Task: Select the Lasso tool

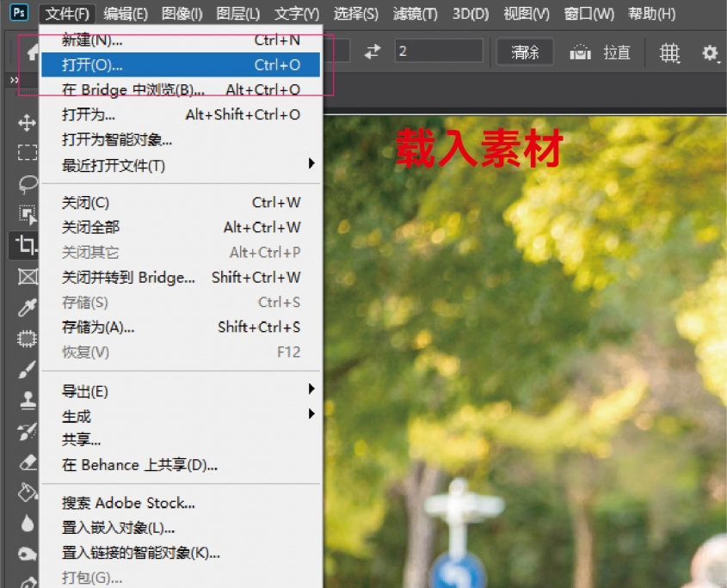Action: click(x=28, y=183)
